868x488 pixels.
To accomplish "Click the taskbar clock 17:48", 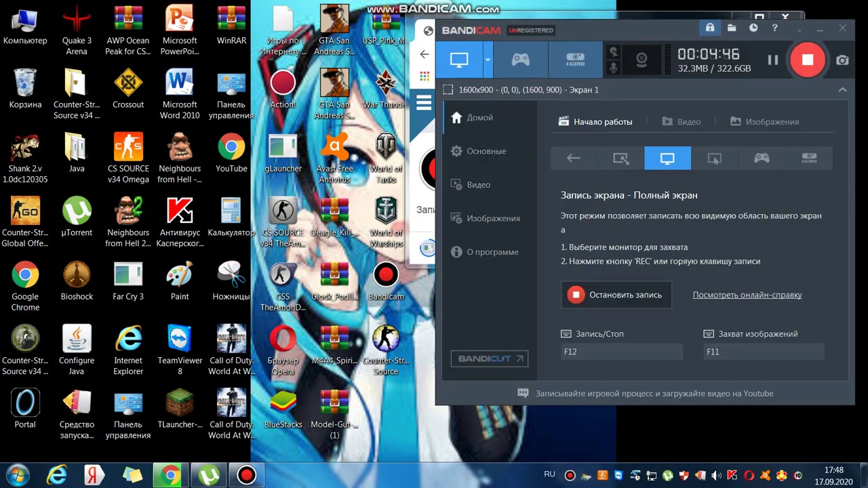I will 833,470.
